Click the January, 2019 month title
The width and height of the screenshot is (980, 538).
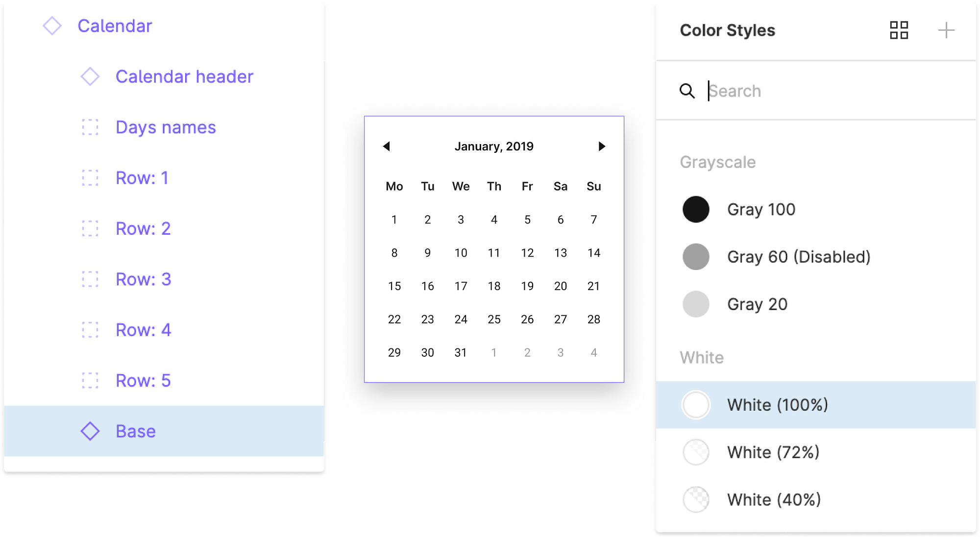coord(494,147)
